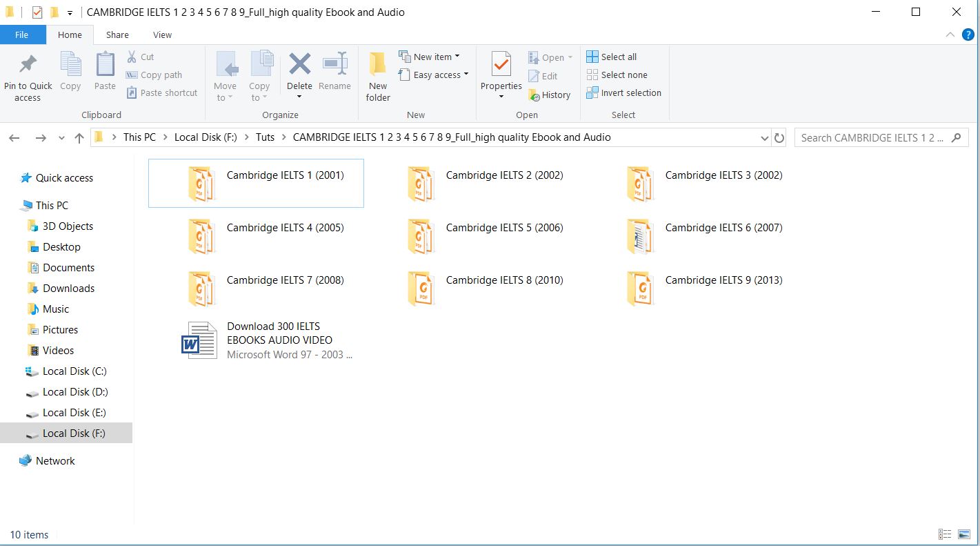Click Invert selection
This screenshot has height=546, width=980.
point(623,92)
